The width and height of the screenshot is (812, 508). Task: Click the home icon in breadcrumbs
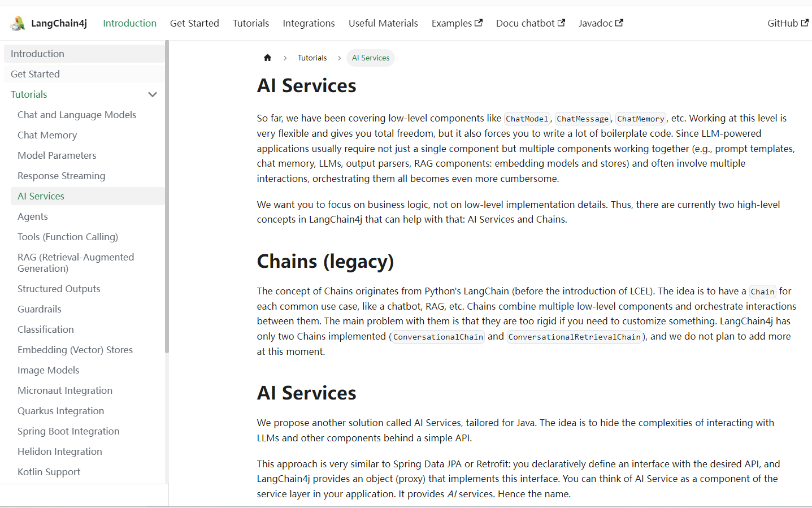(x=267, y=58)
